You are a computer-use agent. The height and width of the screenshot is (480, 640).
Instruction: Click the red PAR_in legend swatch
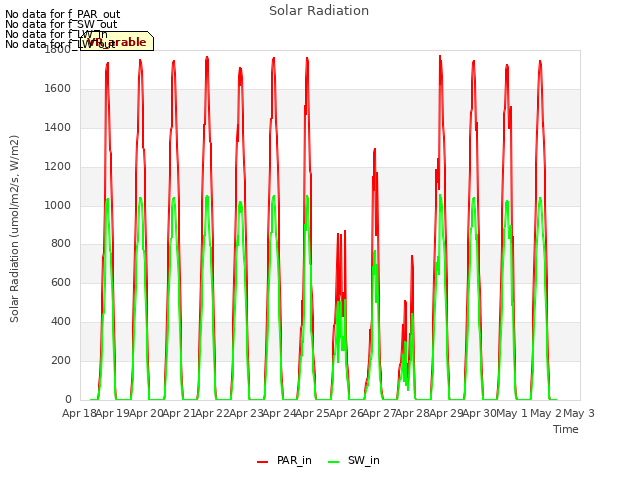[x=262, y=462]
